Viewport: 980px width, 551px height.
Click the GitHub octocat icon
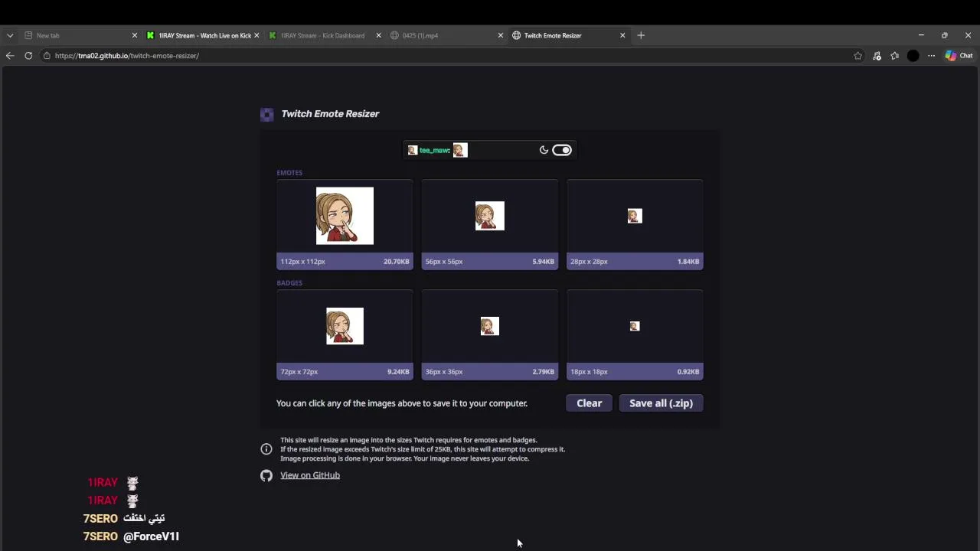266,475
